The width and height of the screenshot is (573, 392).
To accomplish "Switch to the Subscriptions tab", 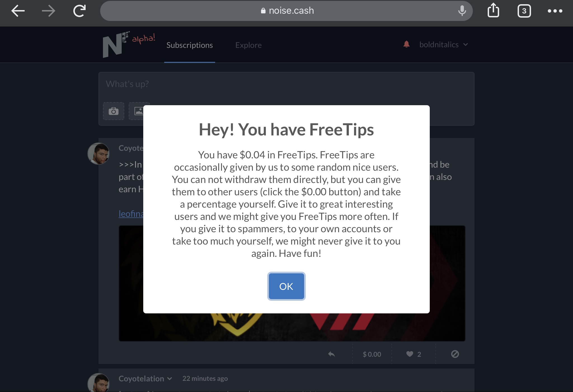I will pos(190,45).
